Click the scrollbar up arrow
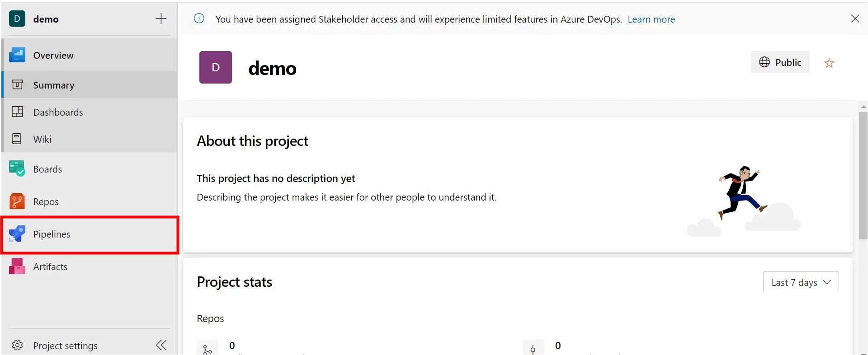868x355 pixels. click(x=863, y=107)
